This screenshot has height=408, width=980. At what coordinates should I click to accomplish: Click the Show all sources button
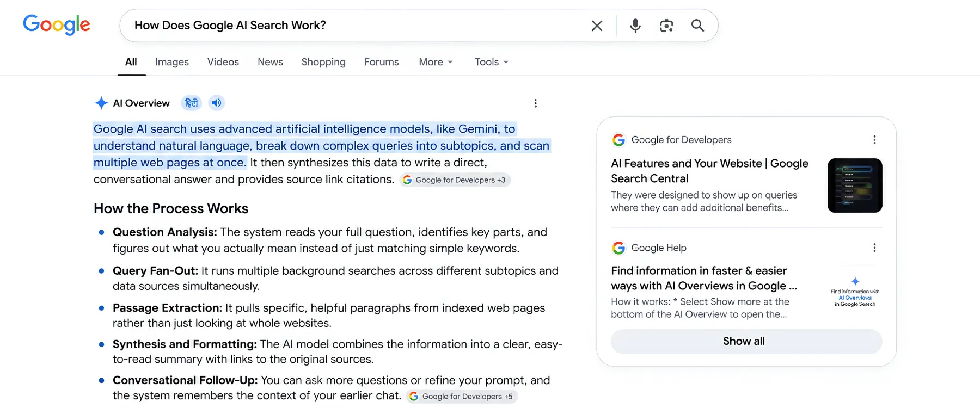click(746, 341)
